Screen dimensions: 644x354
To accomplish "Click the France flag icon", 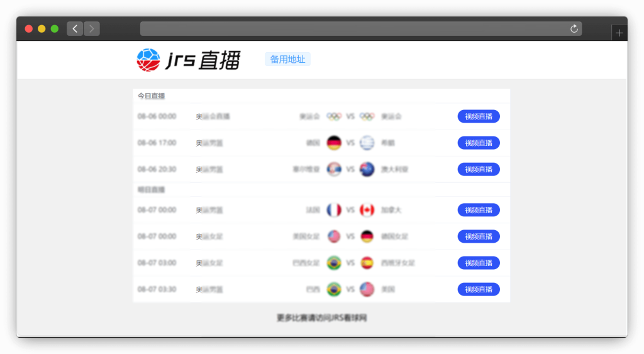I will click(334, 210).
